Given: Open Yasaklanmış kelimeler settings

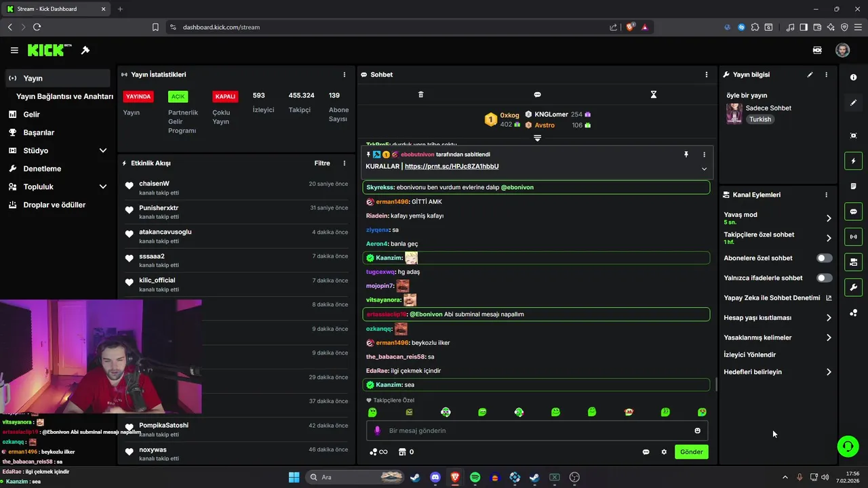Looking at the screenshot, I should pyautogui.click(x=778, y=338).
